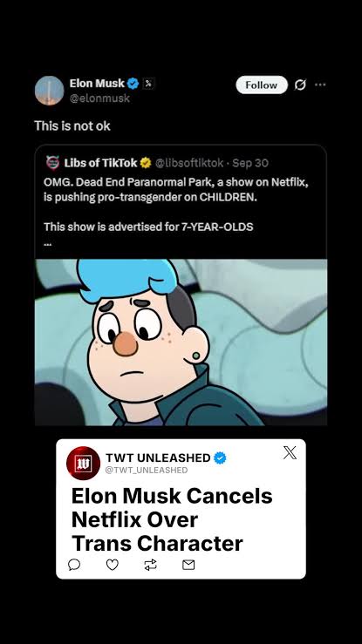The image size is (362, 644).
Task: Click the X logo on the white card
Action: tap(290, 452)
